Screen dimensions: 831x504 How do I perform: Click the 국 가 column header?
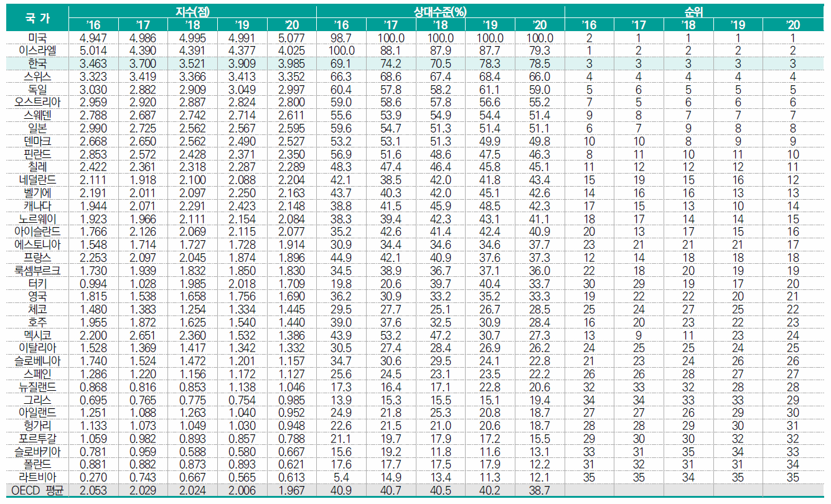(37, 18)
